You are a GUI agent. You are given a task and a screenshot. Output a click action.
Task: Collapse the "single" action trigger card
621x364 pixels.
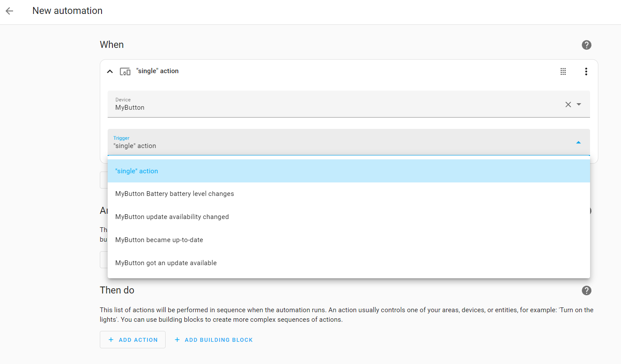[x=110, y=71]
